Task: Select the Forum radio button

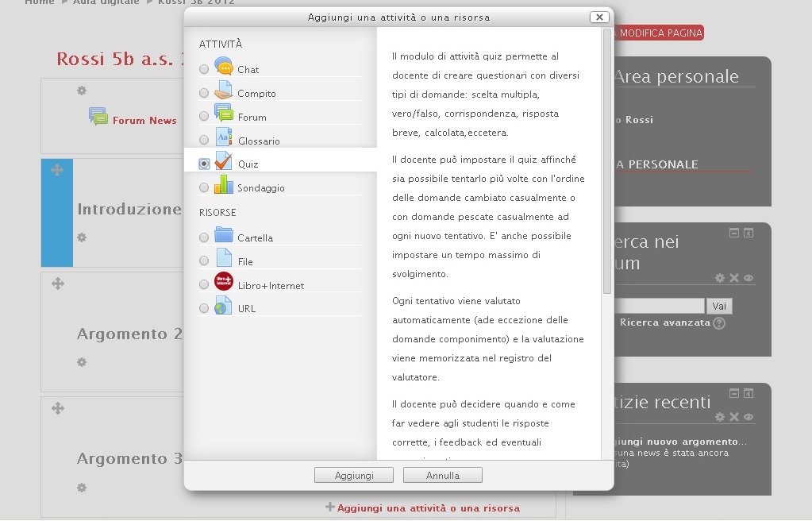Action: tap(205, 116)
